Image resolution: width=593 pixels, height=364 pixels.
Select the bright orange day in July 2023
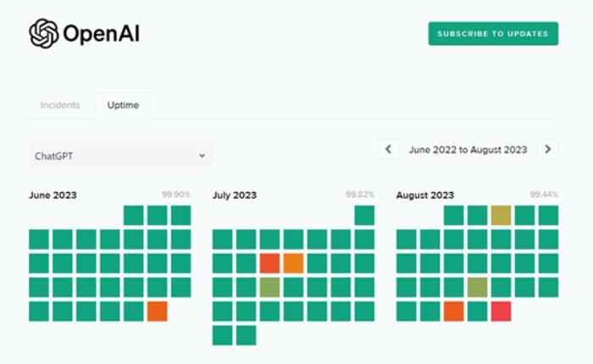pyautogui.click(x=293, y=263)
